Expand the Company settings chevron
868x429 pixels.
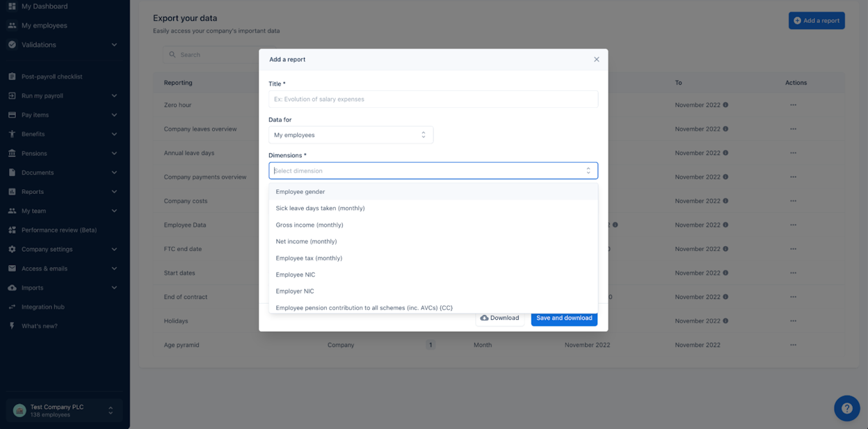point(114,249)
